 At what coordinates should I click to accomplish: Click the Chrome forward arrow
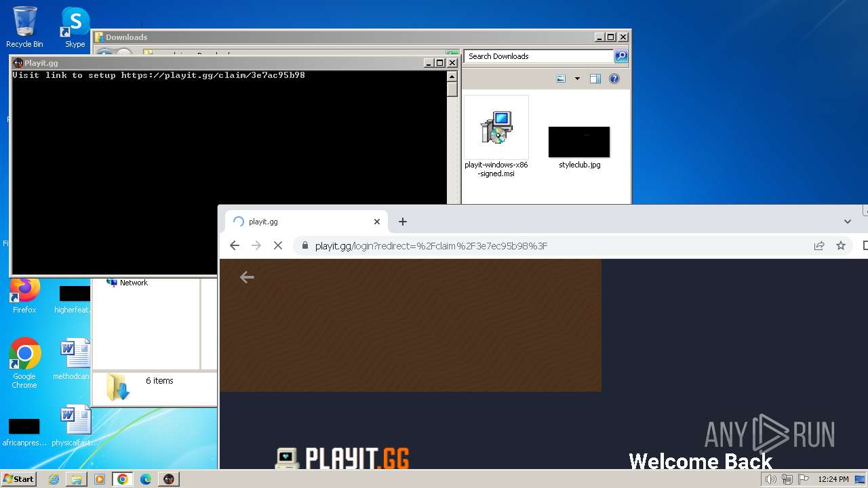(x=256, y=245)
